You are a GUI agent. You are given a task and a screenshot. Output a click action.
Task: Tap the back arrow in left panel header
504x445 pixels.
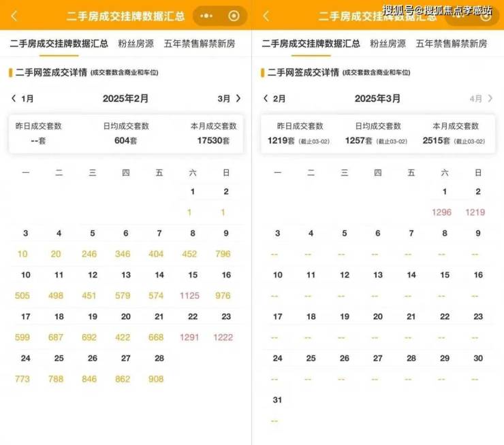point(14,16)
